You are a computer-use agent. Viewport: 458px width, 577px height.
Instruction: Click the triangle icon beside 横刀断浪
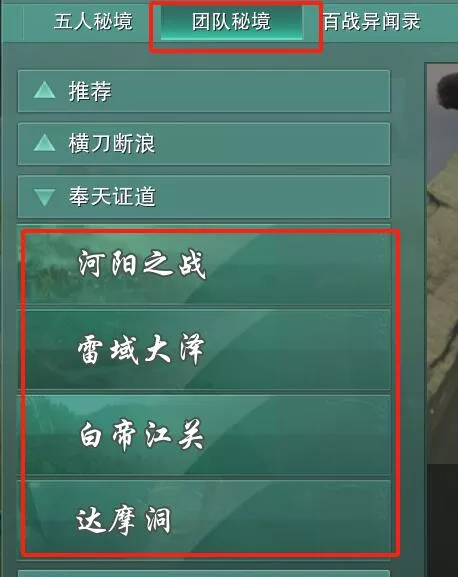point(44,143)
